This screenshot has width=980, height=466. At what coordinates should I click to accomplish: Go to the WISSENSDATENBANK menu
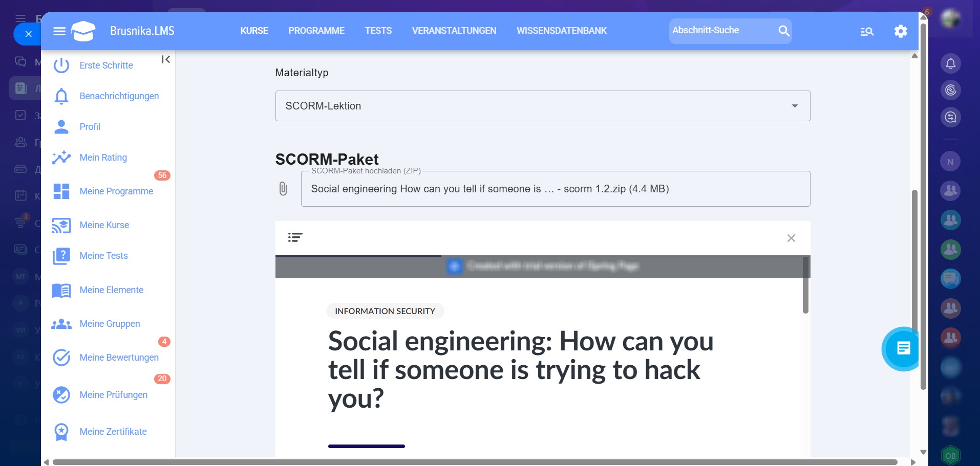pos(561,31)
